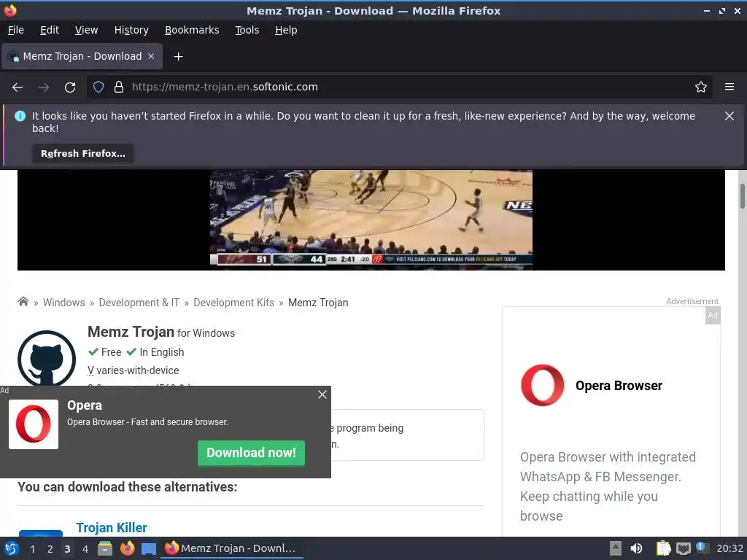Click the forward navigation arrow
Viewport: 747px width, 560px height.
click(x=44, y=87)
